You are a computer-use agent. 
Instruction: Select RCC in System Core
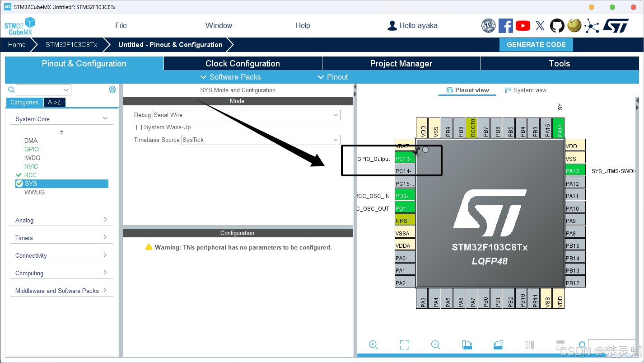(30, 175)
